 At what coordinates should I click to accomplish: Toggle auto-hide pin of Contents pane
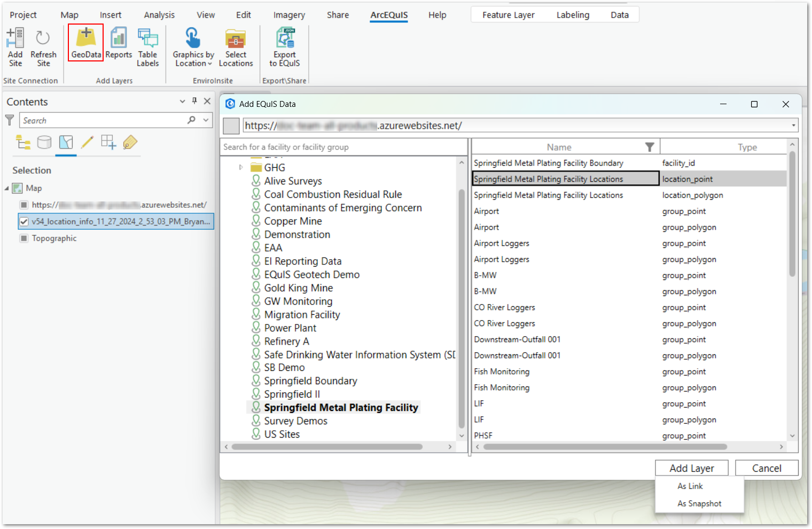coord(194,100)
